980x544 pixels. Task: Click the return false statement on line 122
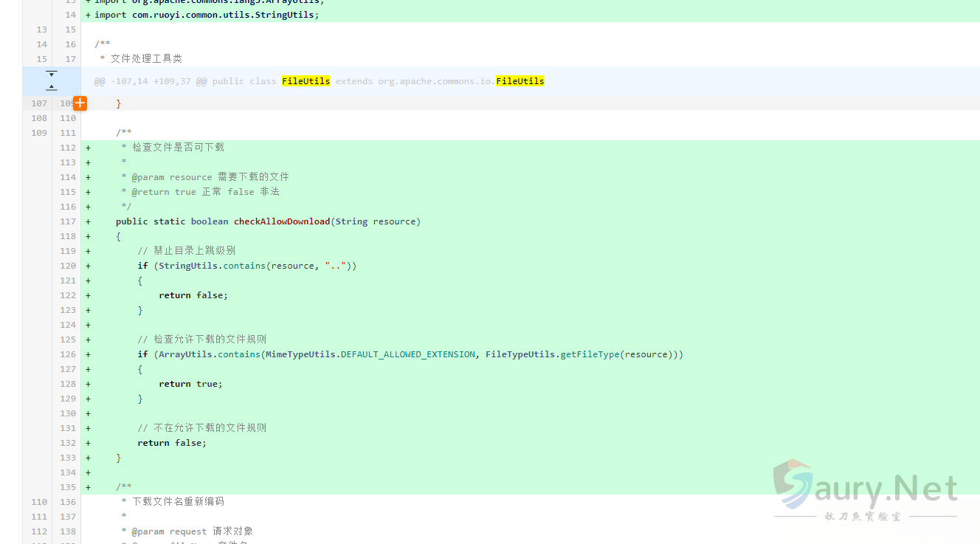pyautogui.click(x=193, y=295)
